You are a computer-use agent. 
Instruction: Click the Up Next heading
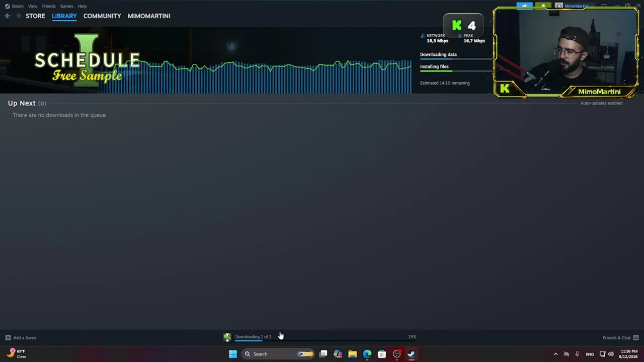point(22,103)
